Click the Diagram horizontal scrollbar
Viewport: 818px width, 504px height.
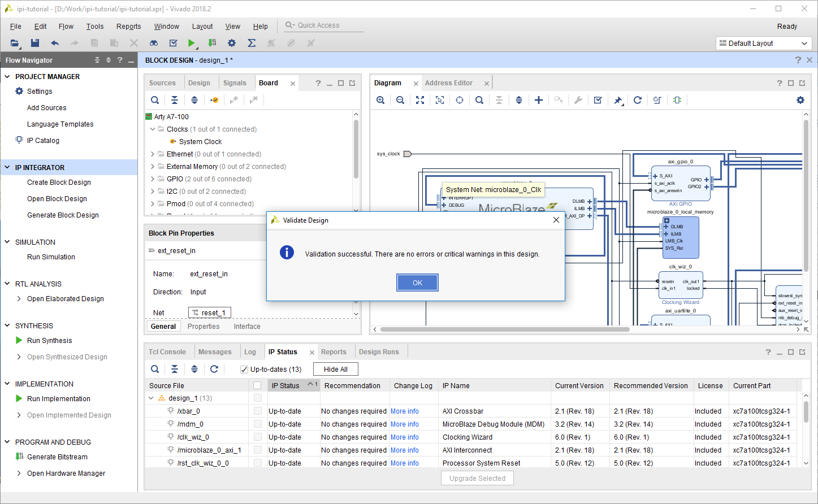(505, 329)
